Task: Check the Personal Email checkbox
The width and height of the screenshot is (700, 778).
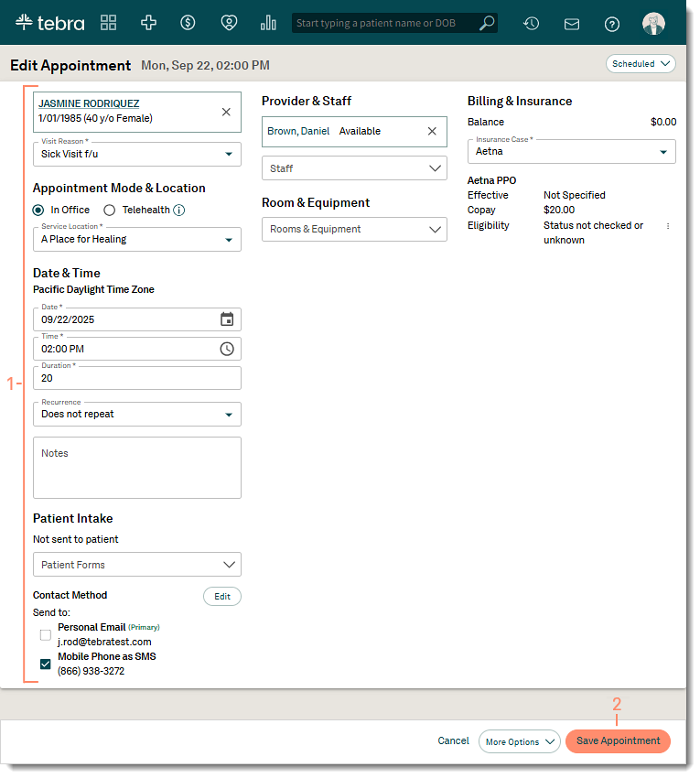Action: click(x=45, y=634)
